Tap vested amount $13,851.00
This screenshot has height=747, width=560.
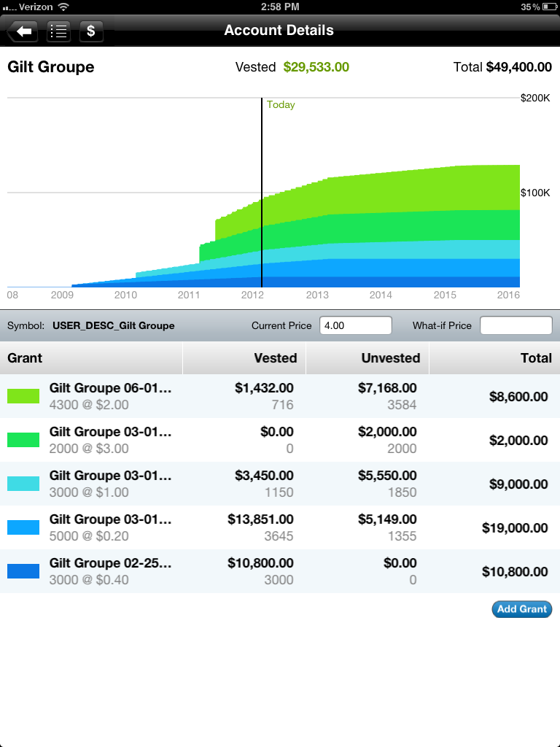coord(260,519)
